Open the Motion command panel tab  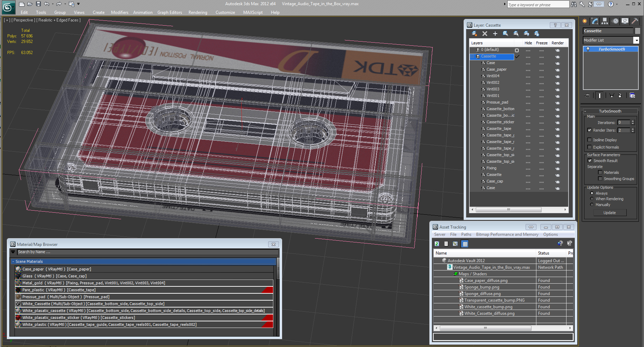pos(615,21)
